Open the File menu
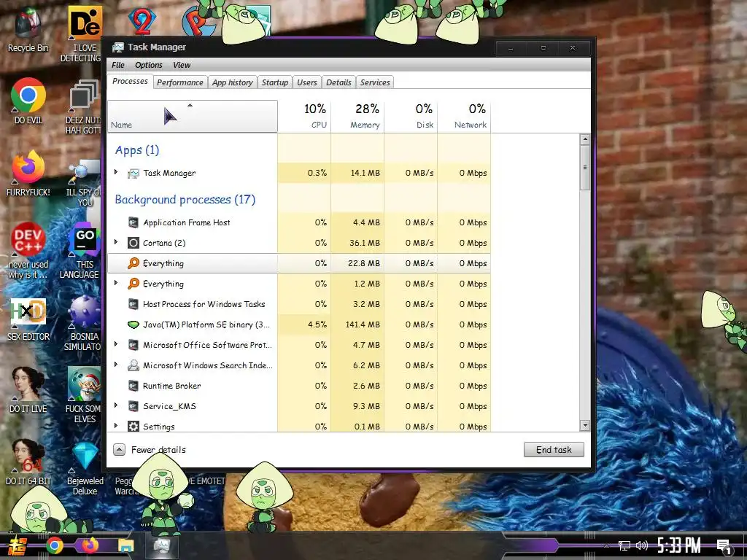 pyautogui.click(x=117, y=65)
